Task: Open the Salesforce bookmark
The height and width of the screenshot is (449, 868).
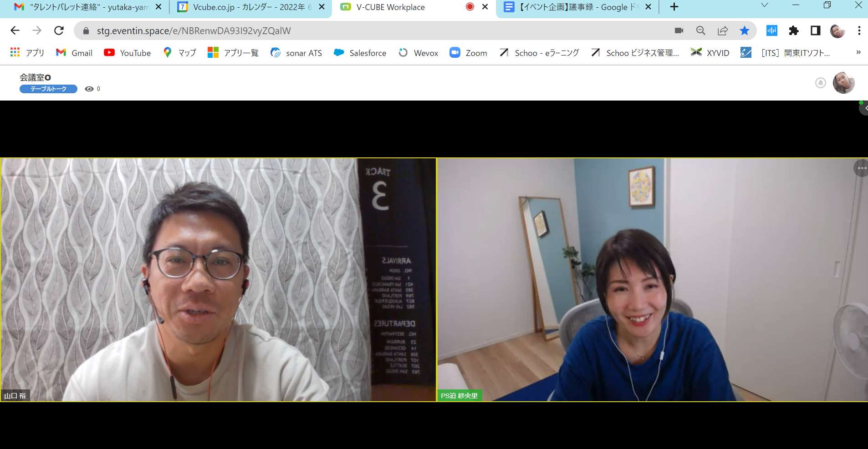Action: (360, 53)
